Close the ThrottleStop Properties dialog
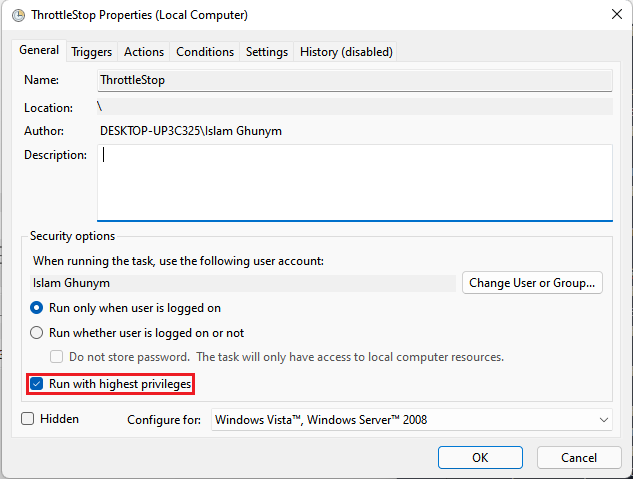Image resolution: width=633 pixels, height=479 pixels. pyautogui.click(x=612, y=15)
